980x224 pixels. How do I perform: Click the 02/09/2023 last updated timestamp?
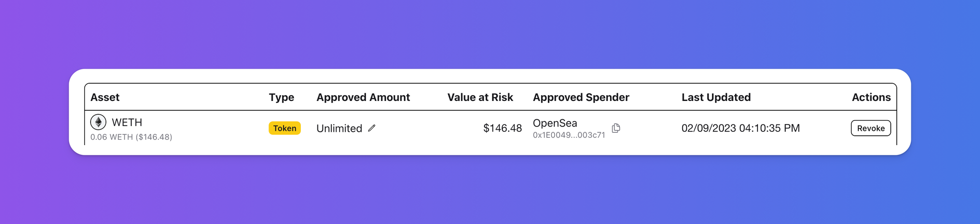click(740, 128)
